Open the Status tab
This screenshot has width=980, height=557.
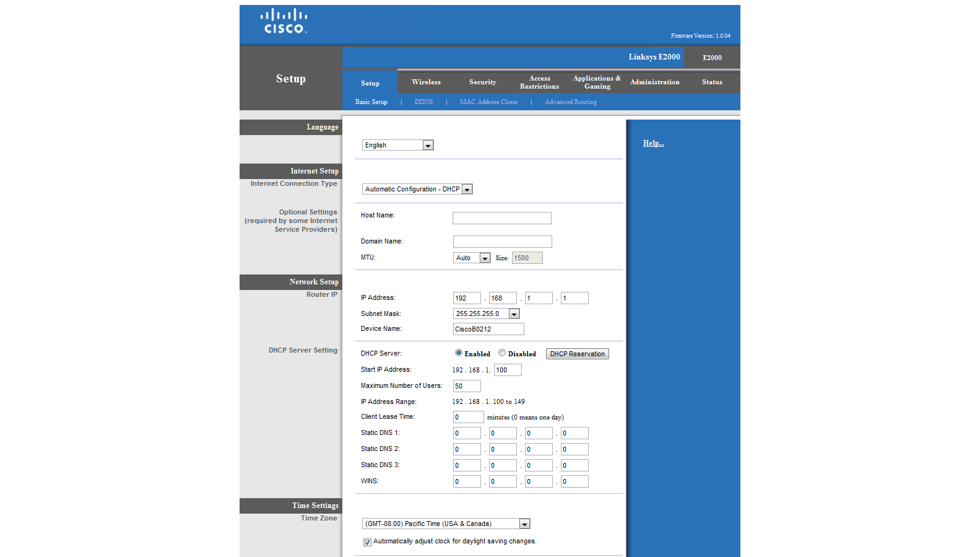712,82
